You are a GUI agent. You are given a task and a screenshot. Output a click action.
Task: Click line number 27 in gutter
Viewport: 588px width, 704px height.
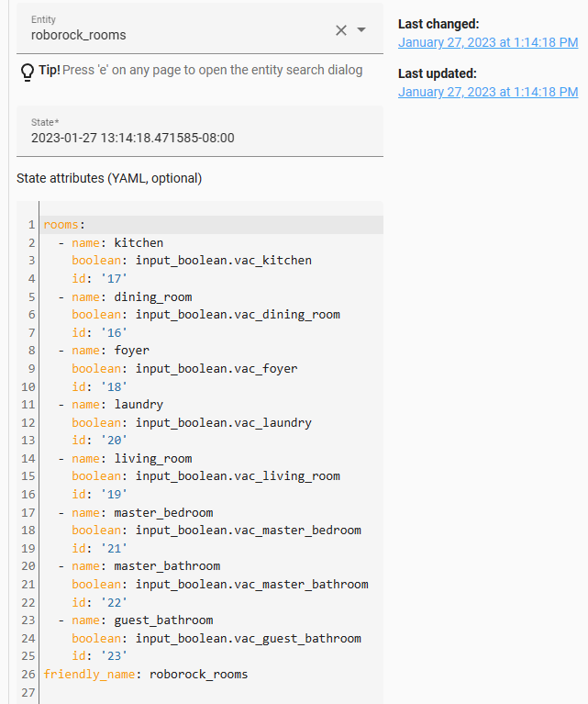[28, 692]
